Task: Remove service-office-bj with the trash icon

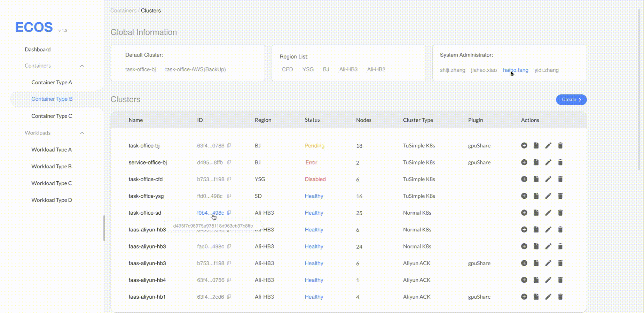Action: [x=560, y=162]
